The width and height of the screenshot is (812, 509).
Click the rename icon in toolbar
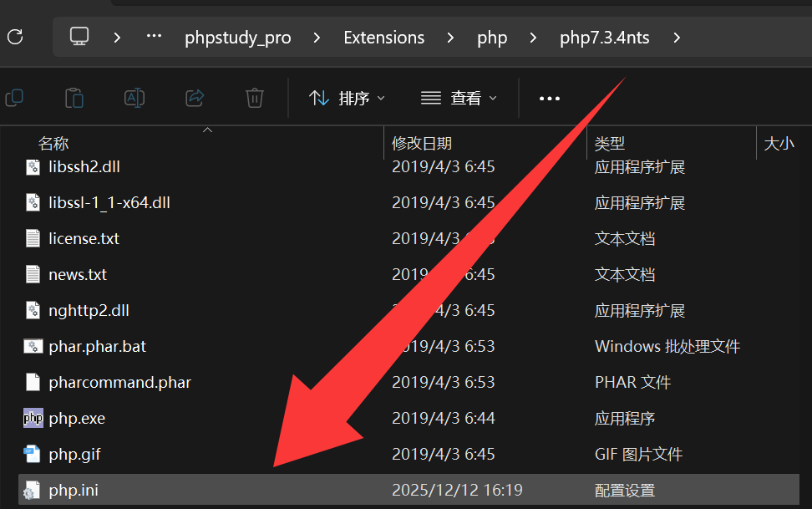pos(134,98)
